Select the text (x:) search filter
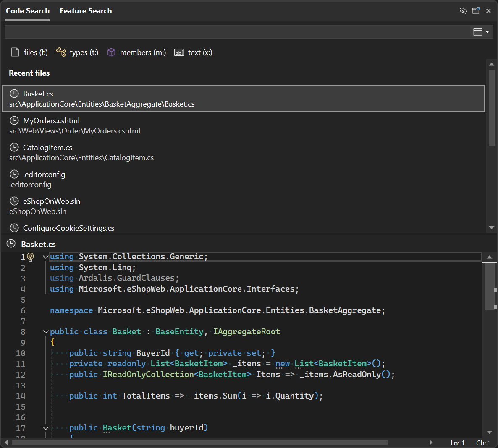Screen dimensions: 498x448 [193, 52]
